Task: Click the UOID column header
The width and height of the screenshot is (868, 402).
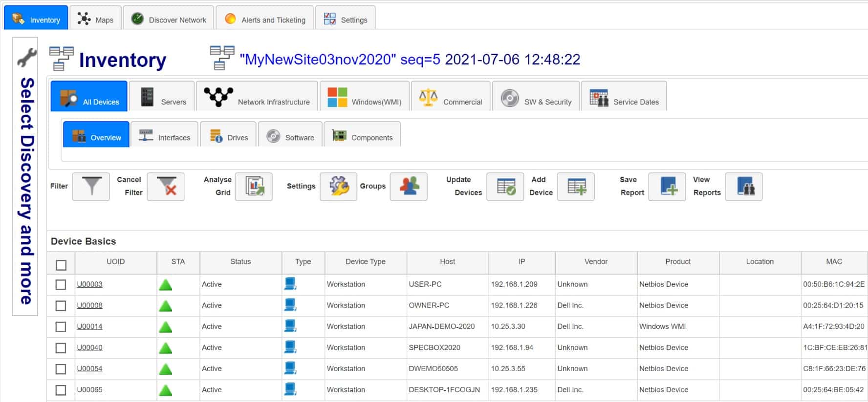Action: [116, 262]
